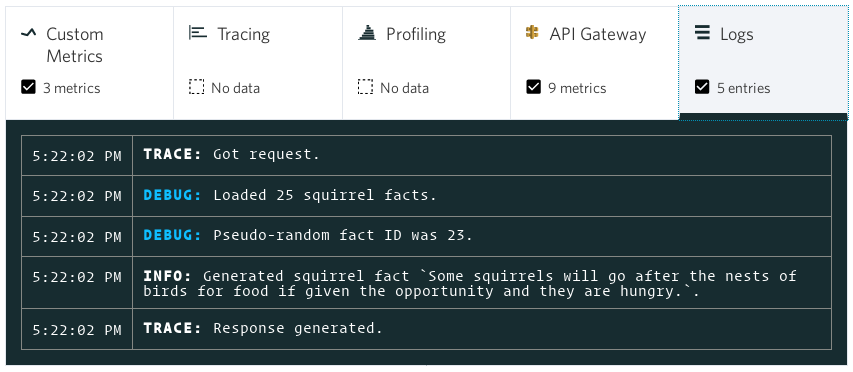Toggle the 5 entries checkbox
Viewport: 853px width, 372px height.
[x=702, y=87]
